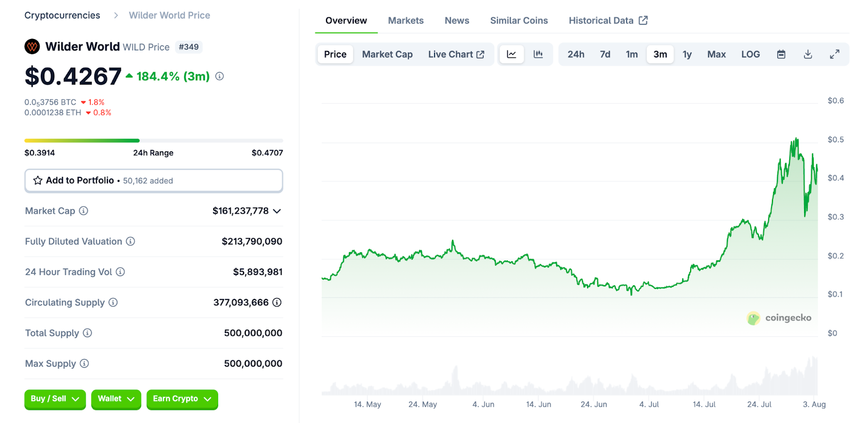The width and height of the screenshot is (868, 423).
Task: Click the red down arrow by 1.8% BTC
Action: tap(84, 102)
